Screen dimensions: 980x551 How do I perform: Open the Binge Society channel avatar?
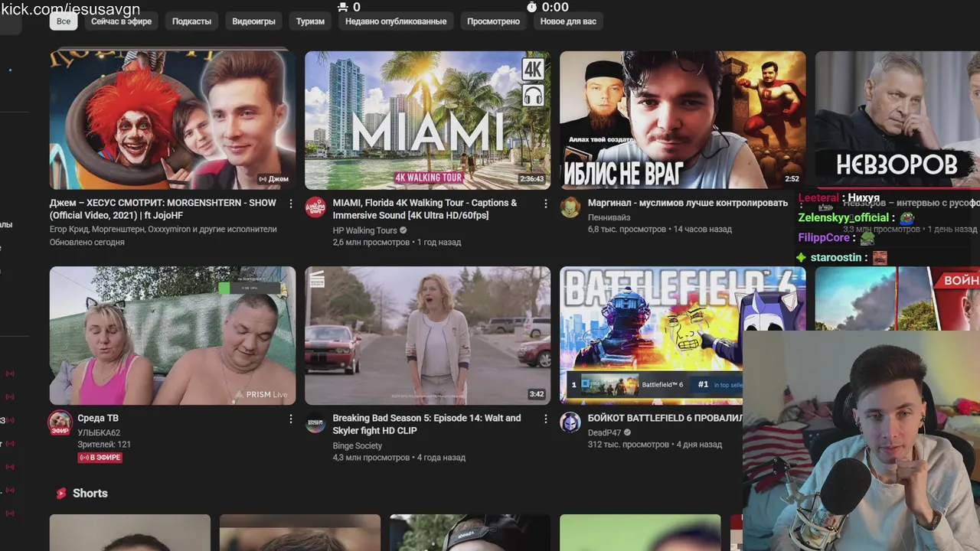click(x=315, y=422)
